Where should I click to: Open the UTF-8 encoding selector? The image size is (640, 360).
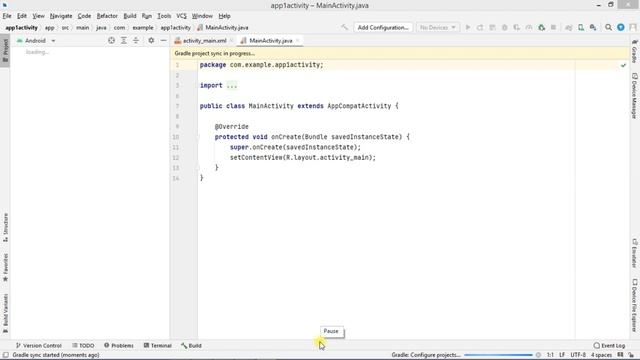coord(578,355)
